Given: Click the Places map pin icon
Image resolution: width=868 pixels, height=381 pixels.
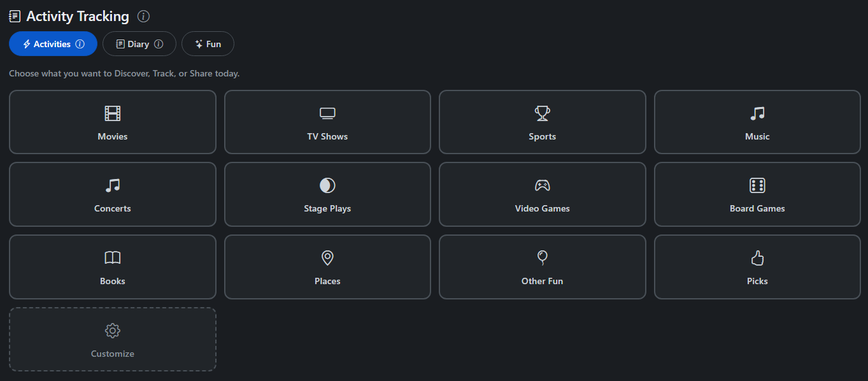Looking at the screenshot, I should (x=327, y=257).
